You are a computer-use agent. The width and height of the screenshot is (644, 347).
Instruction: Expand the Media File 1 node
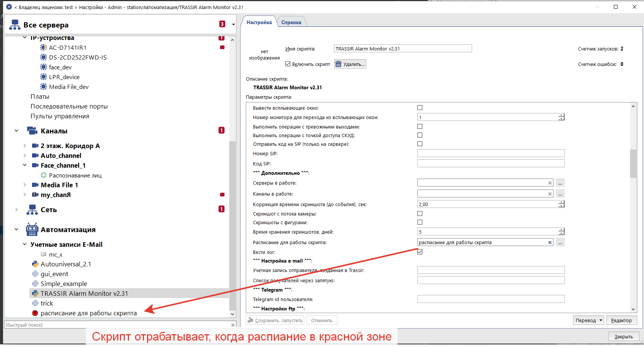pos(25,185)
